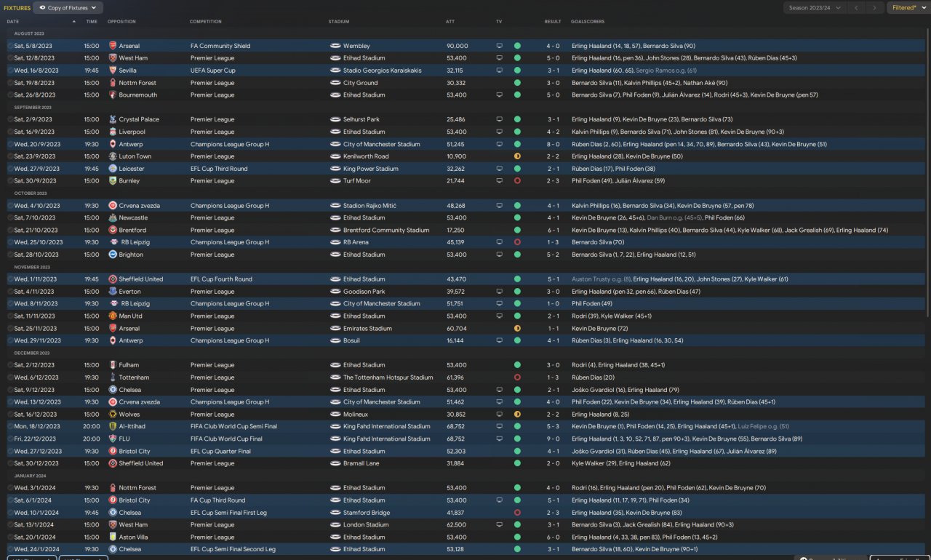
Task: Click the Arsenal crest in the 5/8/2023 row
Action: click(113, 46)
